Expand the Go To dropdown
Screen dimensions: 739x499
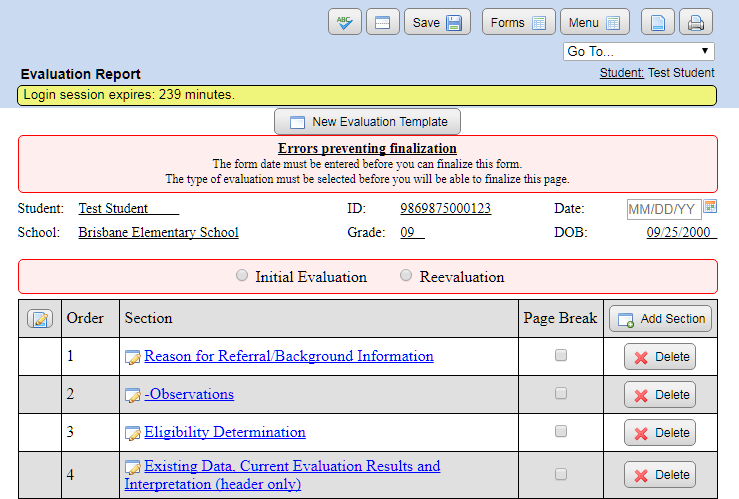[638, 51]
